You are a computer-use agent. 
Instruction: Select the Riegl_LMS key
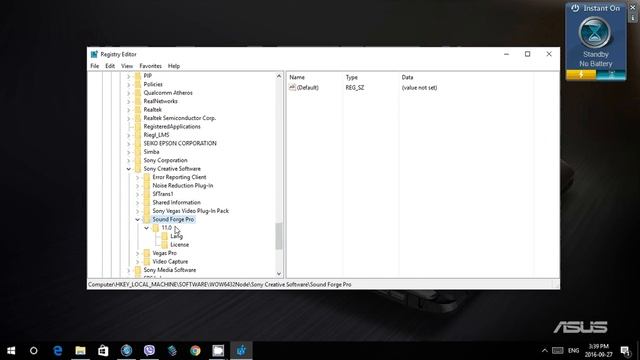(156, 135)
